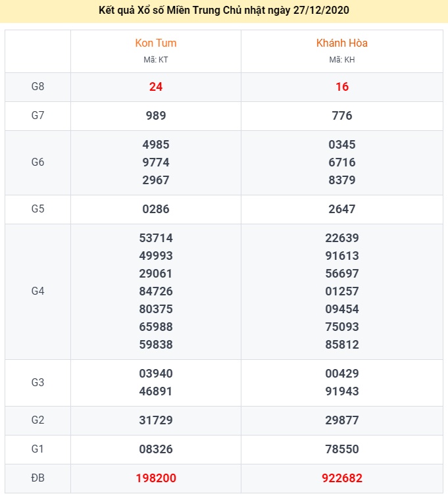The image size is (448, 498).
Task: Select the G4 row label
Action: coord(37,291)
